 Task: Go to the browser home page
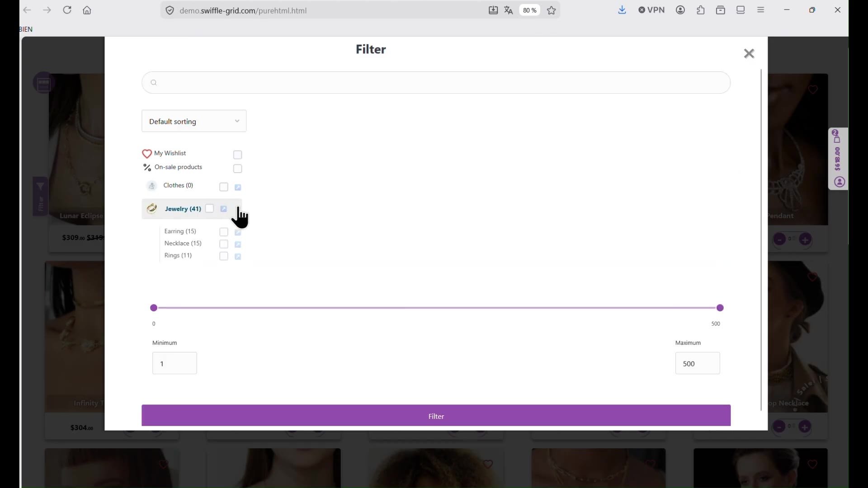click(x=88, y=10)
